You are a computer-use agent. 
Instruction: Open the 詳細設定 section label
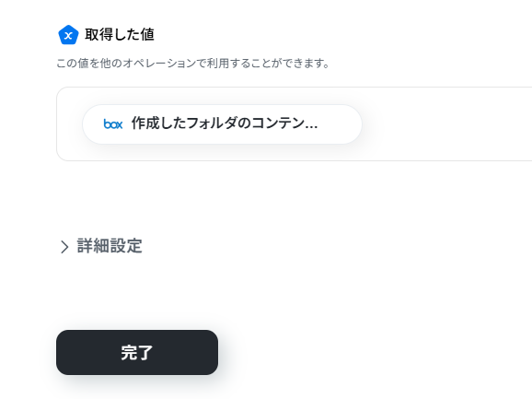(110, 246)
